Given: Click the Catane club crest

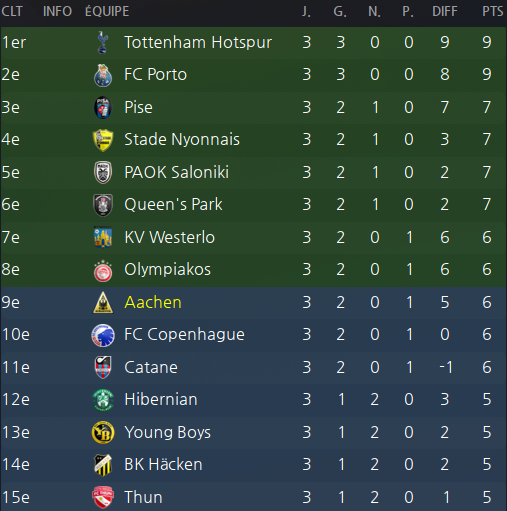Looking at the screenshot, I should tap(103, 367).
